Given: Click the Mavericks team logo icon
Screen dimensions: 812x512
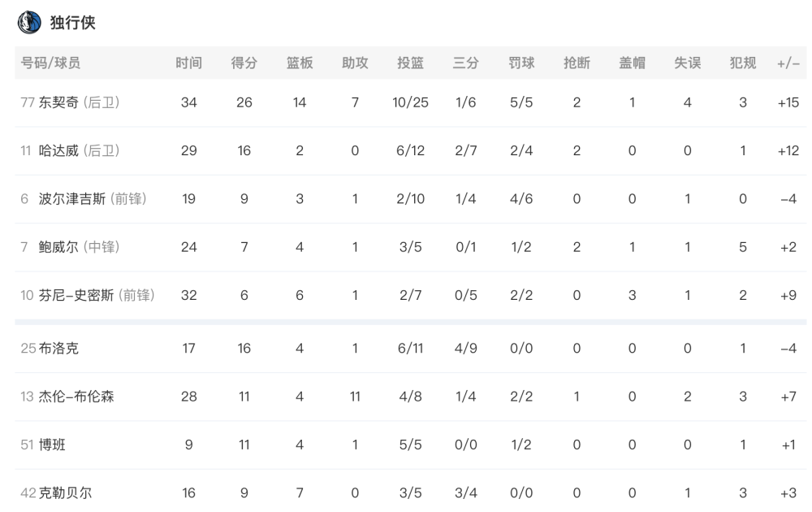Looking at the screenshot, I should coord(29,22).
